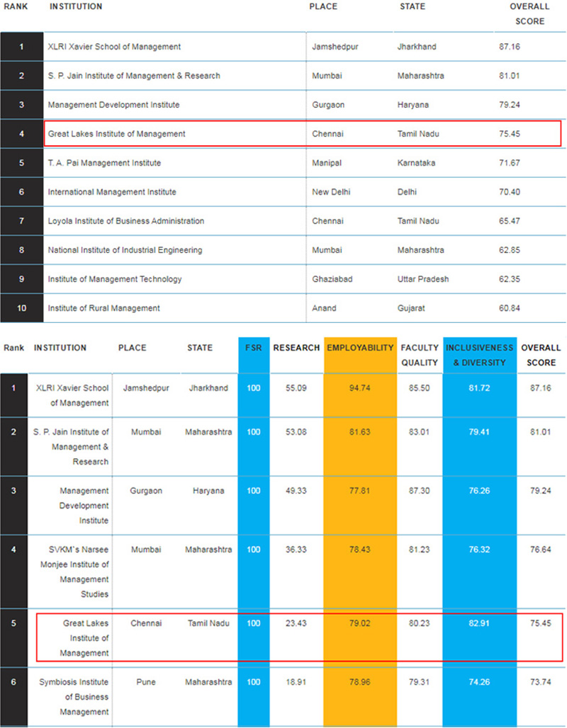Image resolution: width=567 pixels, height=728 pixels.
Task: Select the employability score 78.96
Action: [x=360, y=682]
